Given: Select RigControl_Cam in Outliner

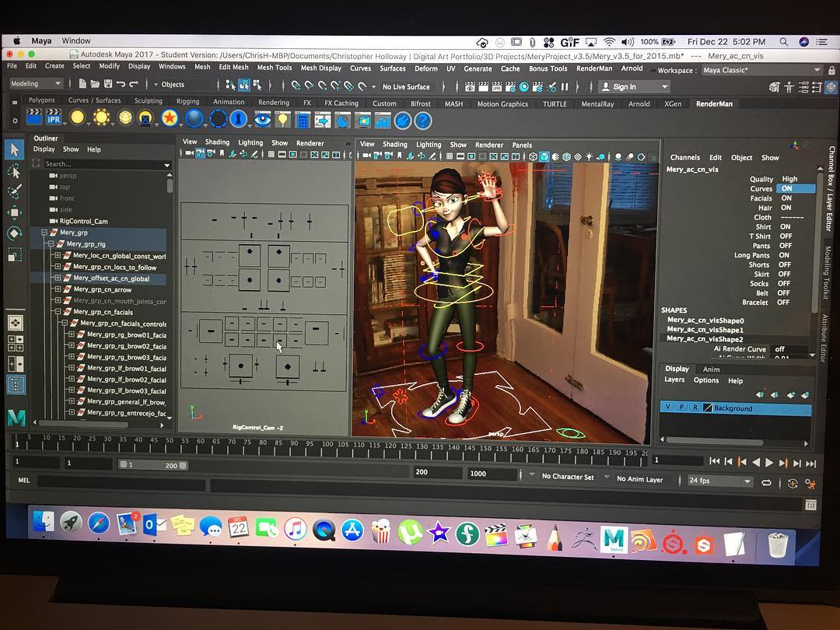Looking at the screenshot, I should click(83, 221).
